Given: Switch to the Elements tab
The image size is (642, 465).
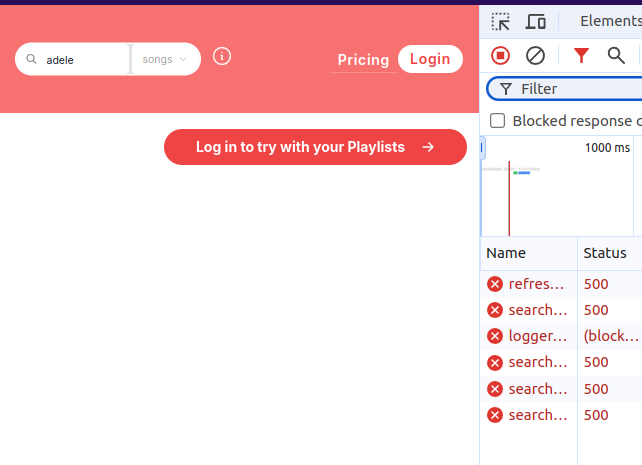Looking at the screenshot, I should click(610, 21).
